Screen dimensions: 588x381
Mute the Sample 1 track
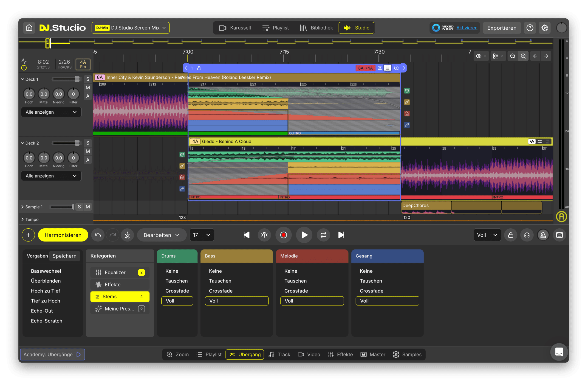[x=88, y=207]
